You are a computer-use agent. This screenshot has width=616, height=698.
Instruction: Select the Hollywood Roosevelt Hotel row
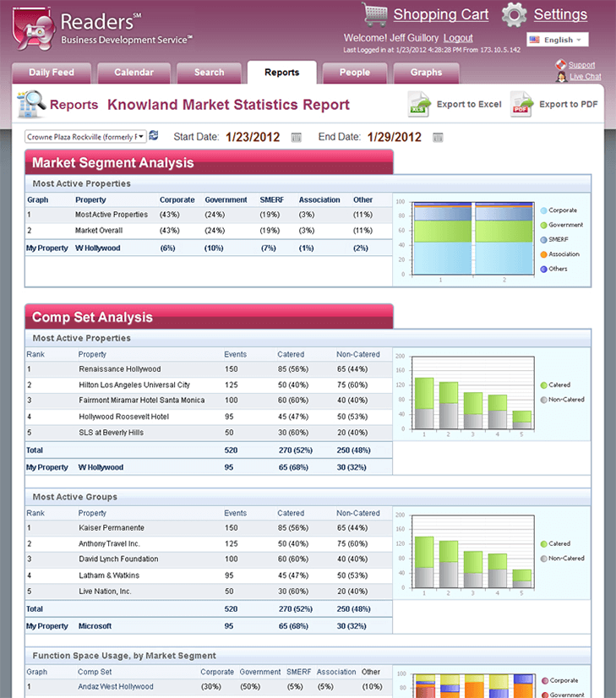[x=209, y=417]
